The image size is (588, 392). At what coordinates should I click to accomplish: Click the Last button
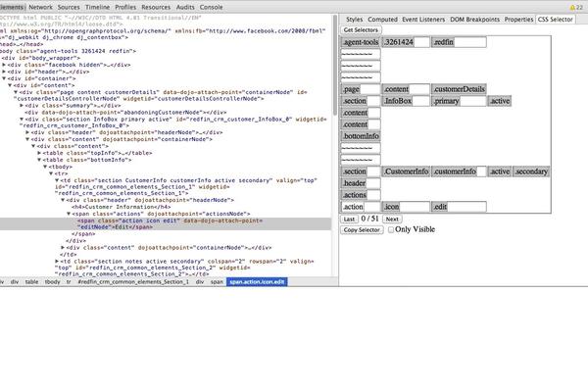[x=349, y=220]
